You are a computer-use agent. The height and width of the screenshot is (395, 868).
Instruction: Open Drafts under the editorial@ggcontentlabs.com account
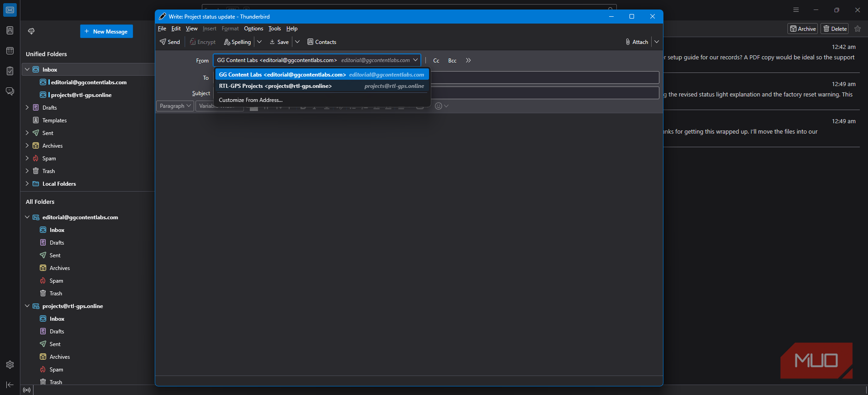coord(57,243)
